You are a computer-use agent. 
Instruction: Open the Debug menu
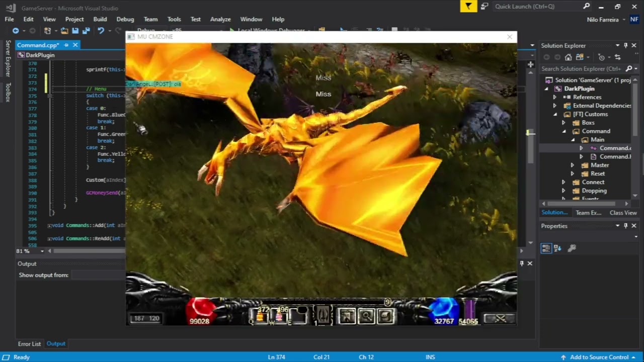click(x=125, y=19)
